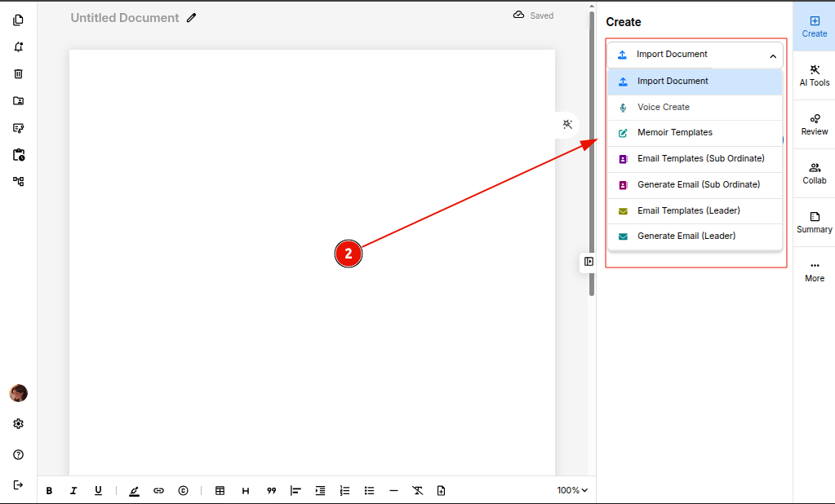Open the 100% zoom level dropdown
Image resolution: width=835 pixels, height=504 pixels.
tap(572, 491)
